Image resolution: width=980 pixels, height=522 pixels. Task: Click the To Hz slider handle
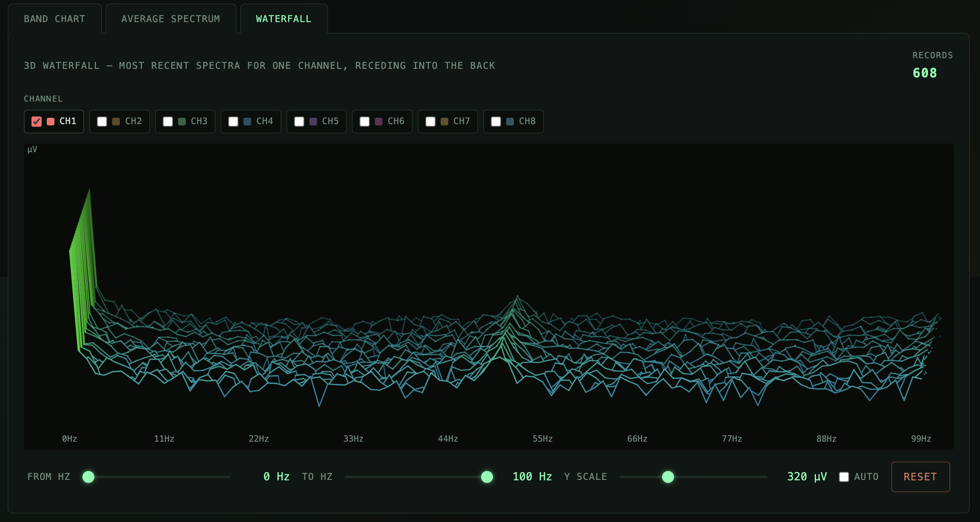[x=487, y=477]
